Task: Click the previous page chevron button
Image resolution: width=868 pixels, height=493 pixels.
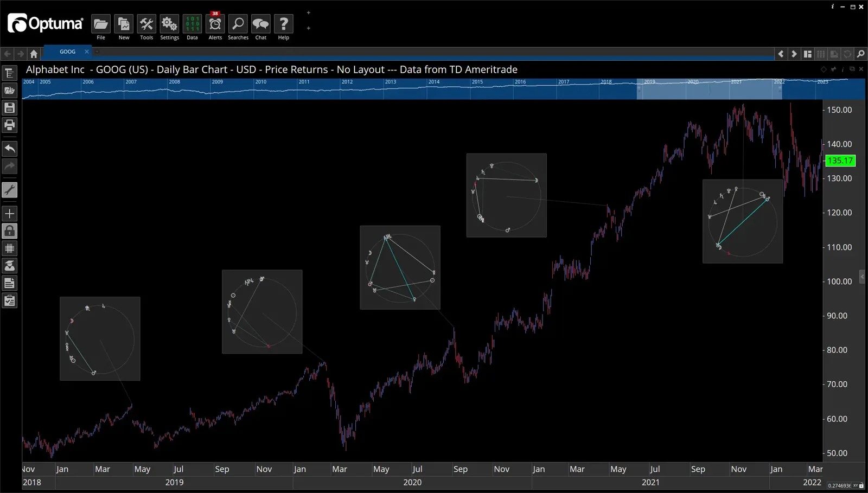Action: pos(781,54)
